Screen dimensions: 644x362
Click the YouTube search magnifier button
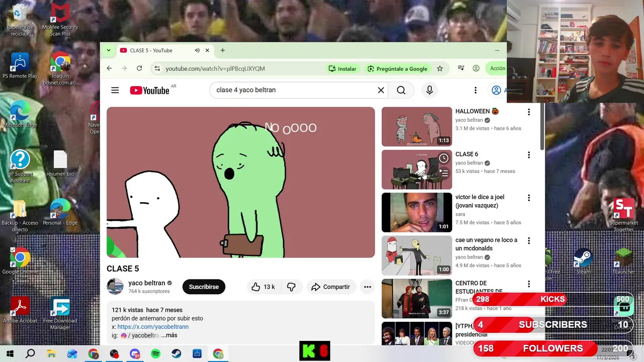pyautogui.click(x=401, y=90)
